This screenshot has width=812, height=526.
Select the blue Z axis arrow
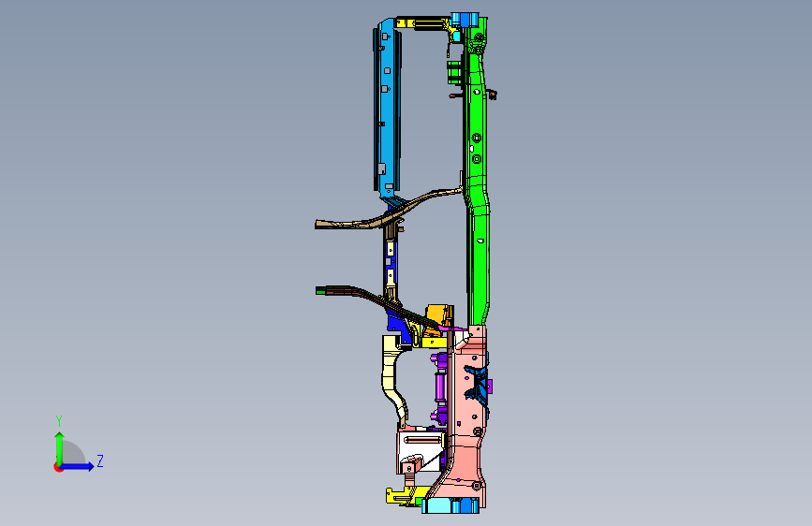click(x=78, y=466)
